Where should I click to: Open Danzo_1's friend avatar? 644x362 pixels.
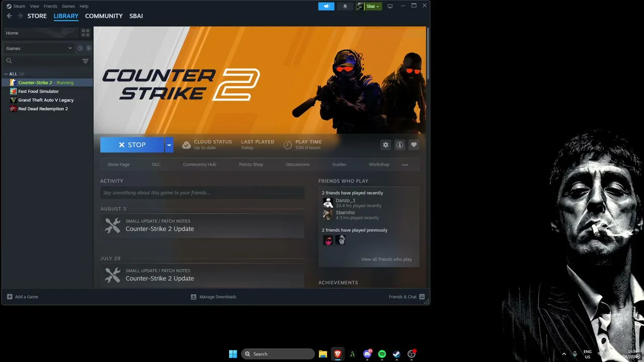pyautogui.click(x=328, y=203)
